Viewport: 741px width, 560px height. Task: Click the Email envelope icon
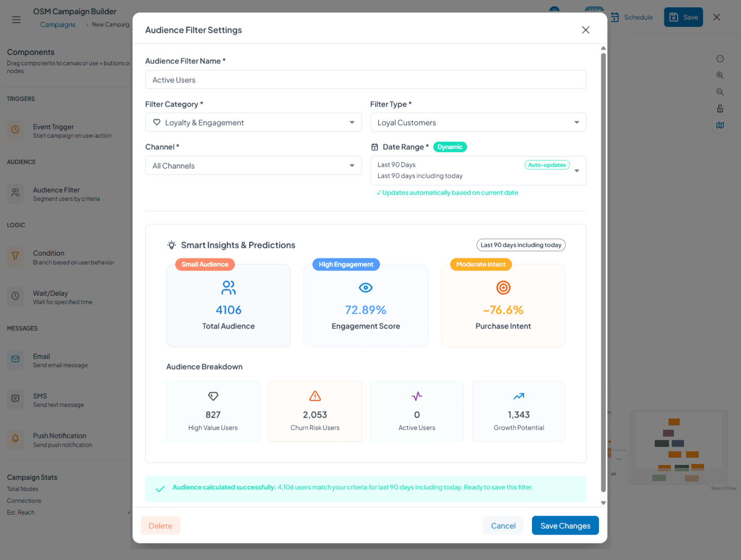pos(15,359)
